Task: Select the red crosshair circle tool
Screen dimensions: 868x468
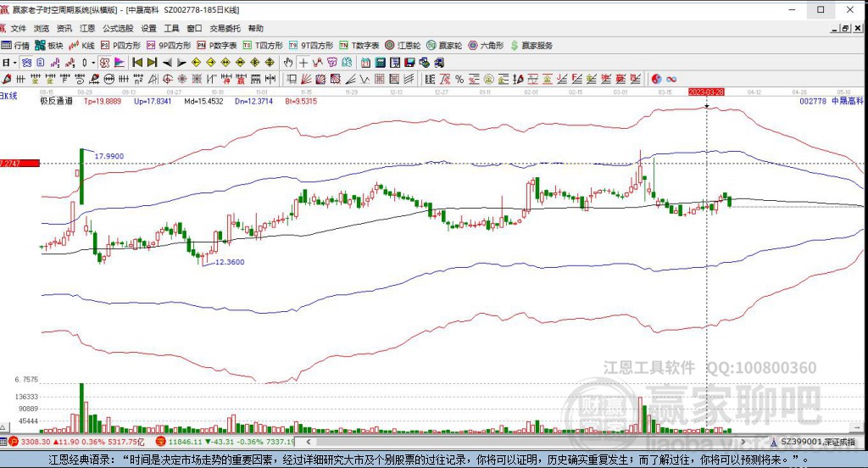Action: pyautogui.click(x=167, y=79)
